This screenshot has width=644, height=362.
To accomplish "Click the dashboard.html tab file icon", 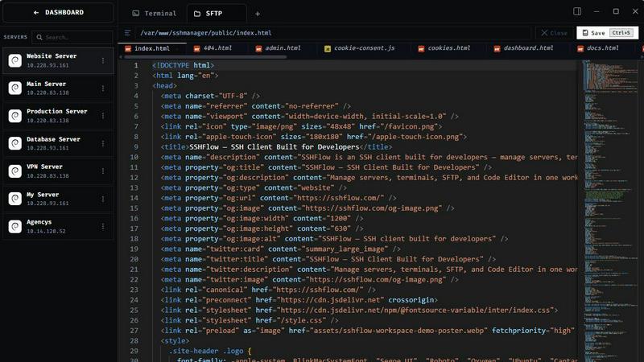I will (x=497, y=49).
